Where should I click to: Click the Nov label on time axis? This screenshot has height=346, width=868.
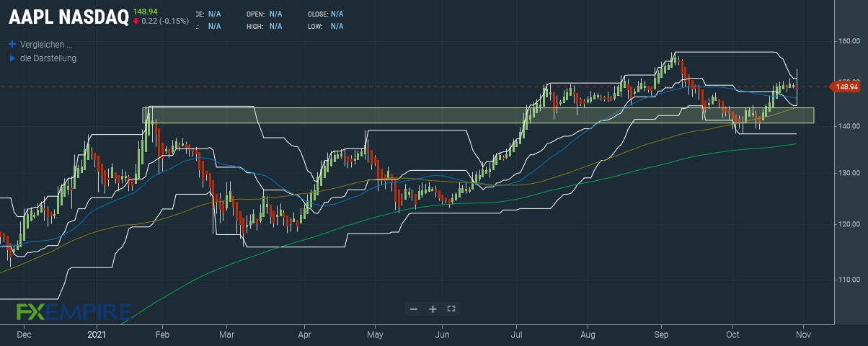pos(804,334)
